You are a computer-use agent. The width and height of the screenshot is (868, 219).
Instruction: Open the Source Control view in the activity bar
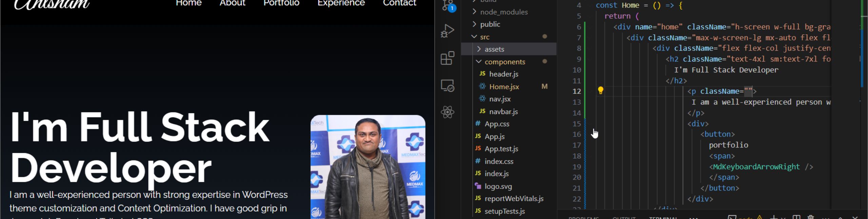pyautogui.click(x=448, y=5)
